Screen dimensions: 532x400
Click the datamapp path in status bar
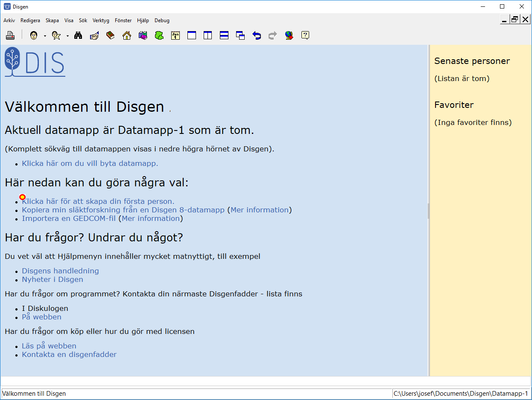coord(460,394)
